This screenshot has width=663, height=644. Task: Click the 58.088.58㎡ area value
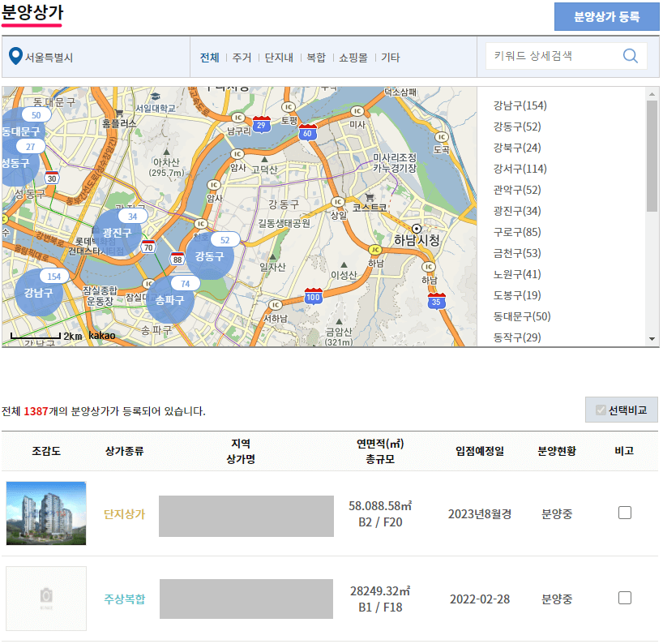click(380, 505)
